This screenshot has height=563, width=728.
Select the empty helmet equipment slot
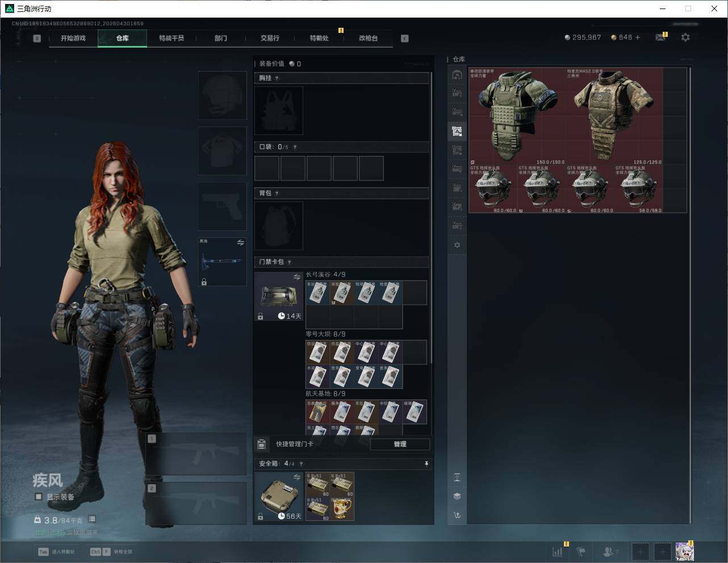coord(223,95)
